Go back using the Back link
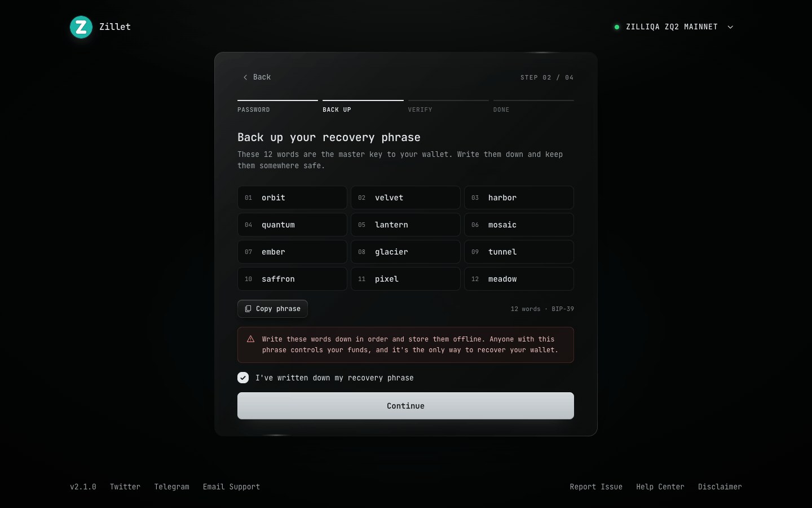This screenshot has width=812, height=508. click(x=257, y=77)
